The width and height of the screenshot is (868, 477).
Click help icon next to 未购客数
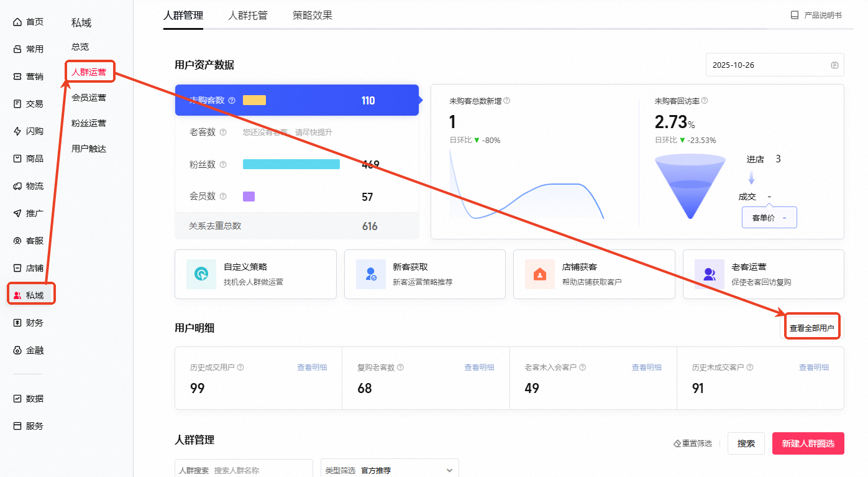click(x=232, y=100)
